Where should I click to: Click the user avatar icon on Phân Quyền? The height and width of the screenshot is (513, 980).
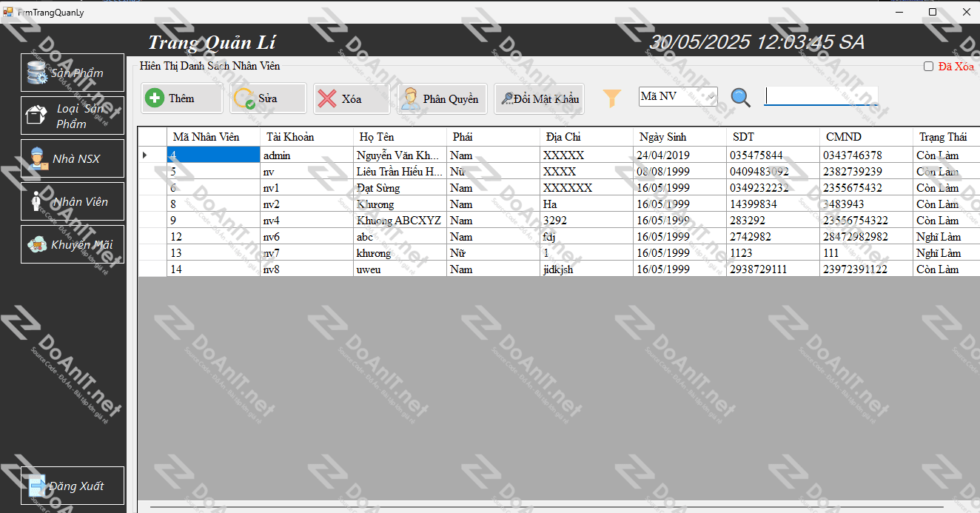pos(409,98)
